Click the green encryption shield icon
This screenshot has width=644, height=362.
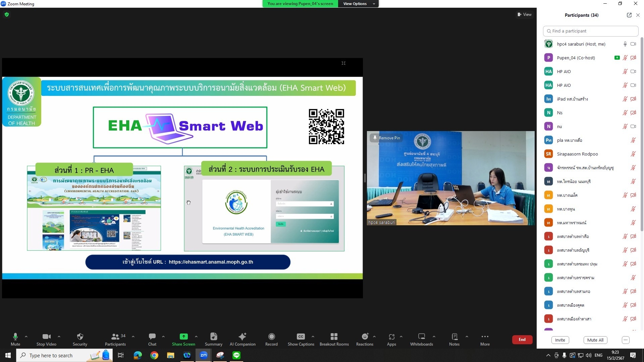coord(7,14)
